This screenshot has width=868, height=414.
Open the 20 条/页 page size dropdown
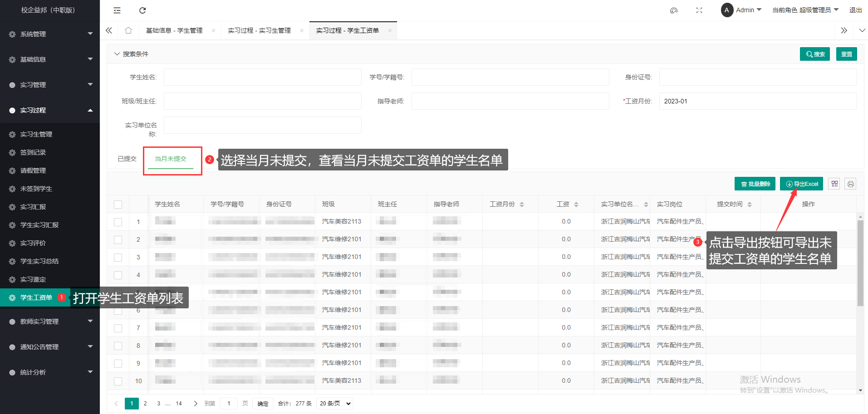(335, 403)
